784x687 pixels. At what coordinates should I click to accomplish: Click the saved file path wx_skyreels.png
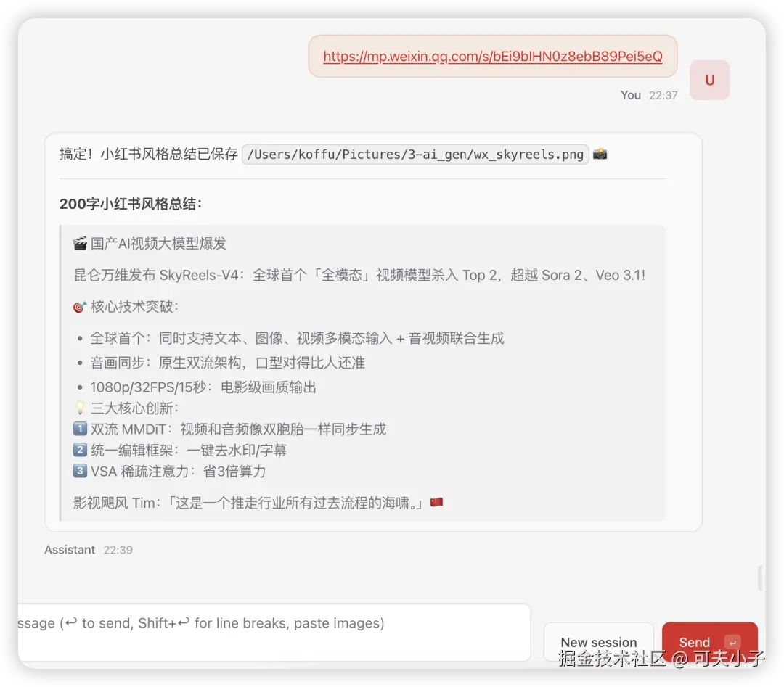[x=415, y=155]
